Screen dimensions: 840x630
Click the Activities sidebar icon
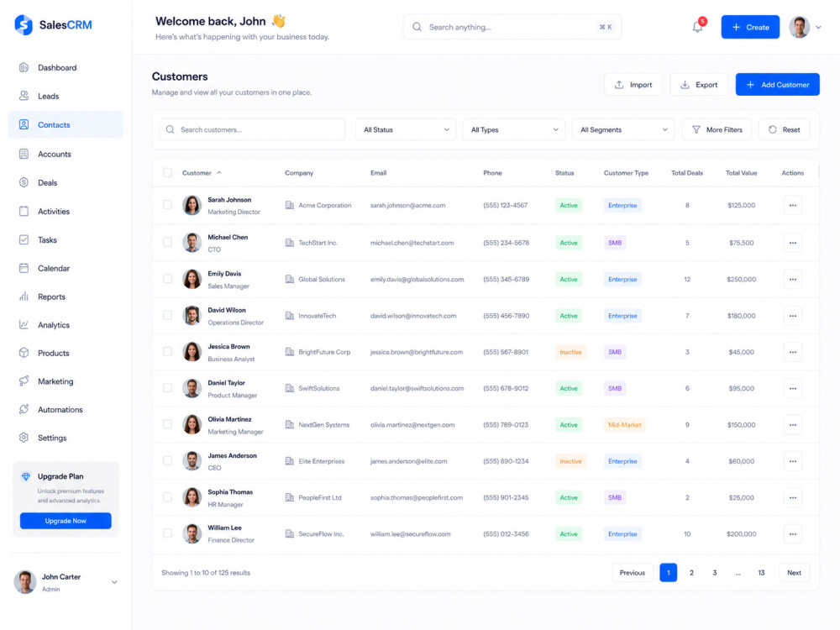pos(24,211)
